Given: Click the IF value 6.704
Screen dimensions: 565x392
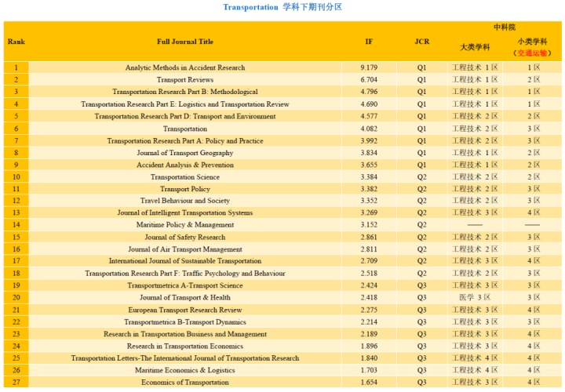Looking at the screenshot, I should (369, 79).
